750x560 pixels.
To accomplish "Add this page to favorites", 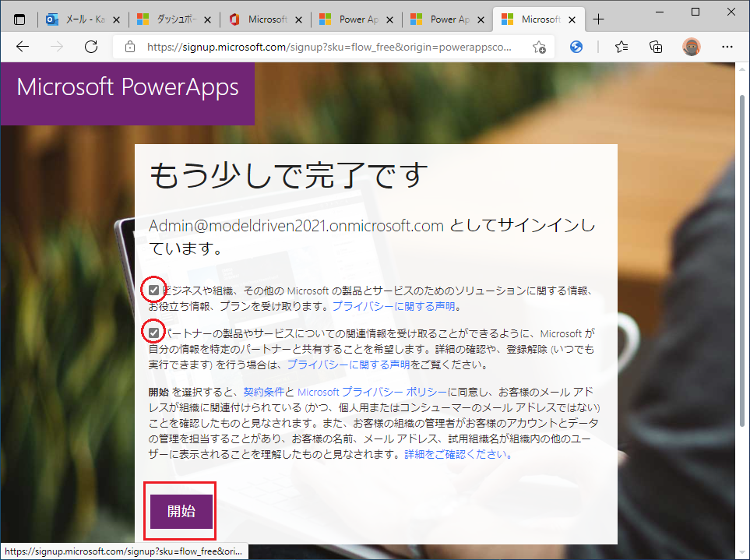I will coord(539,47).
